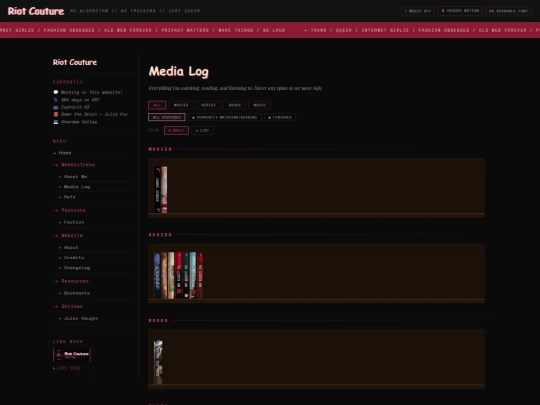Open the Bookmarks page
540x405 pixels.
[x=76, y=293]
